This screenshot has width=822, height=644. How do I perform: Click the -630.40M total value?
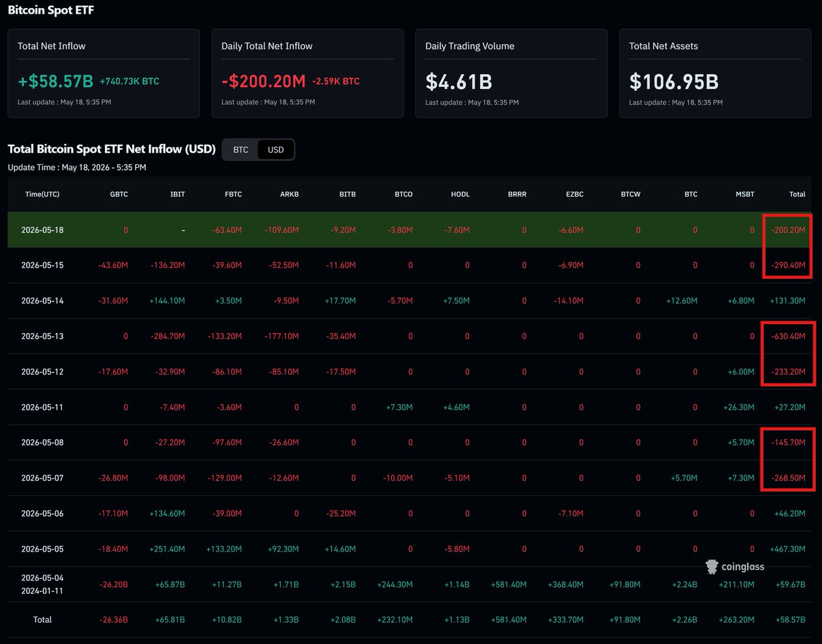787,336
